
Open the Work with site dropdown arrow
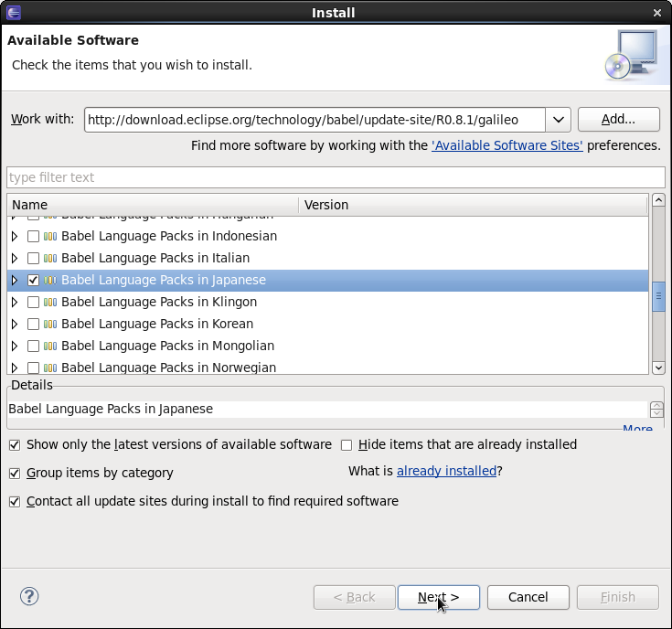pos(558,120)
